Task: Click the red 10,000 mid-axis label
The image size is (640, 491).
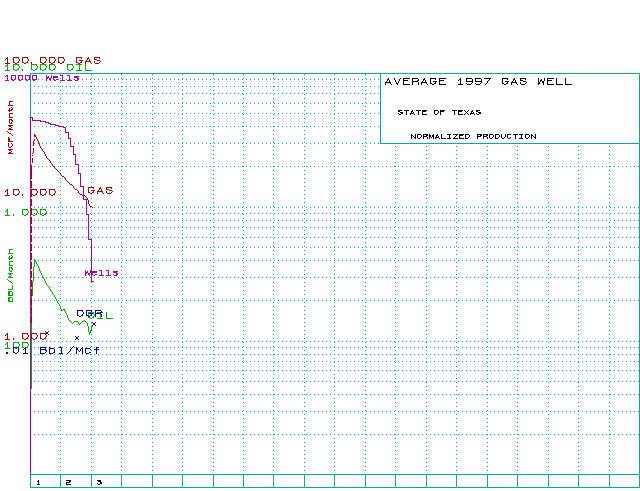Action: tap(30, 191)
